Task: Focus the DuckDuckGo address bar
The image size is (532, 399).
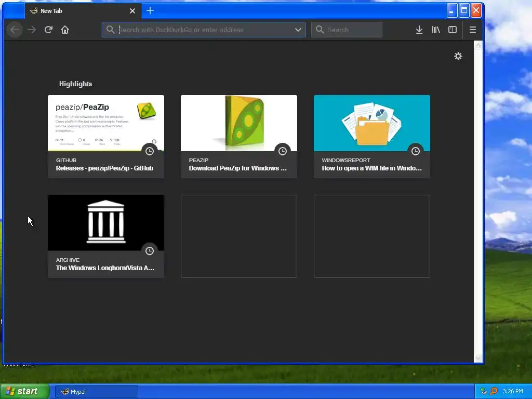Action: click(204, 30)
